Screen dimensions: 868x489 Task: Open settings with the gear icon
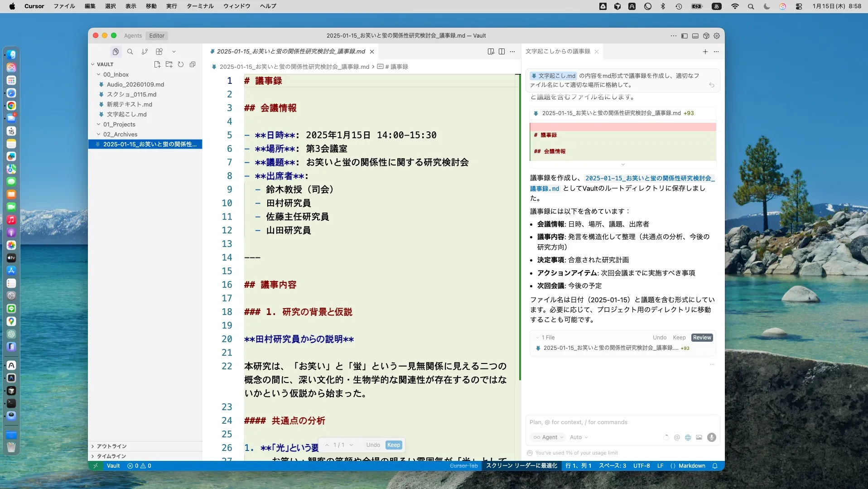click(717, 36)
